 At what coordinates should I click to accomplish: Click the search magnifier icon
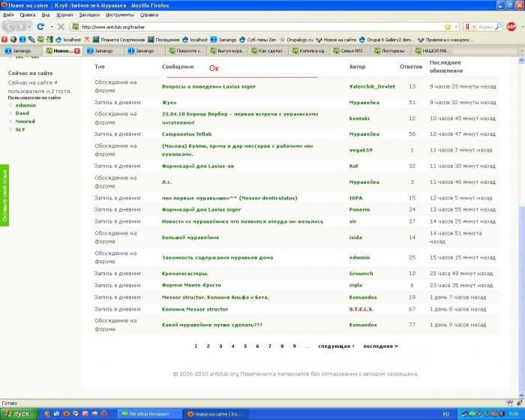[x=499, y=26]
